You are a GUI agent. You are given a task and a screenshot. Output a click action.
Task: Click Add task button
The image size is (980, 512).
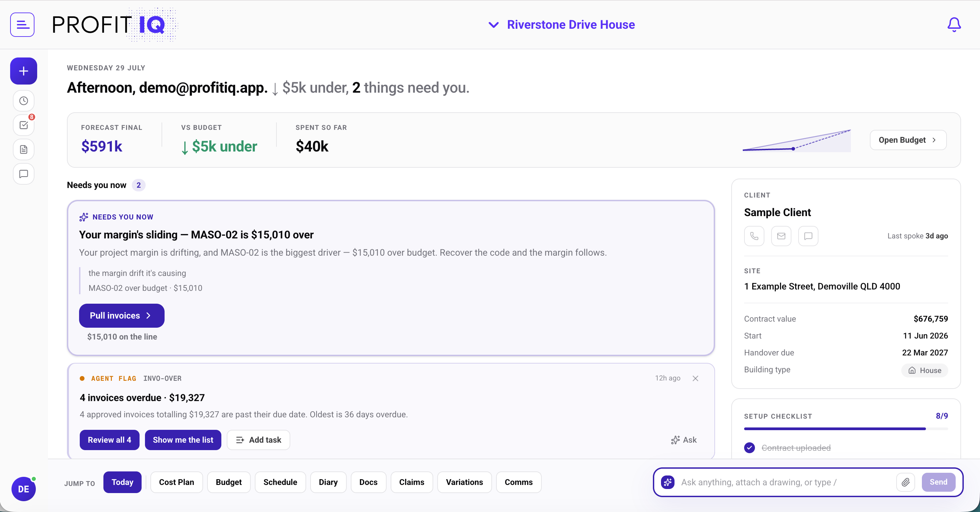(x=259, y=440)
